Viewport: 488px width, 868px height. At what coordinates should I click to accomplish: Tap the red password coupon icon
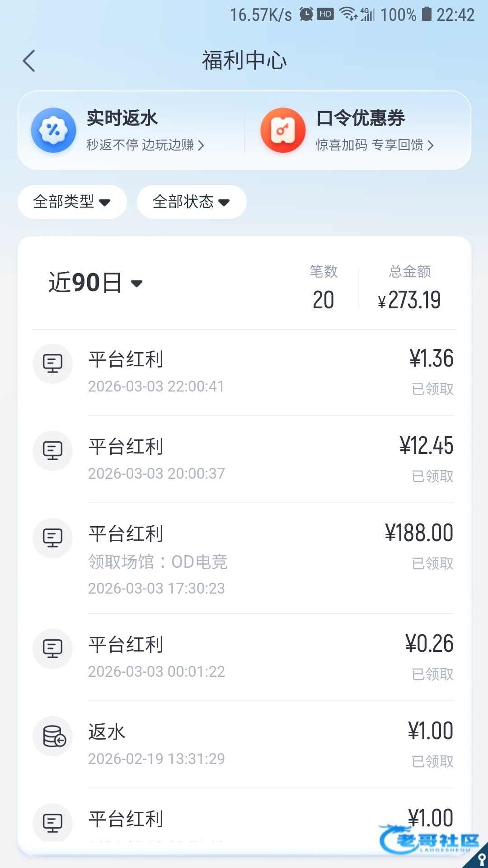tap(283, 130)
